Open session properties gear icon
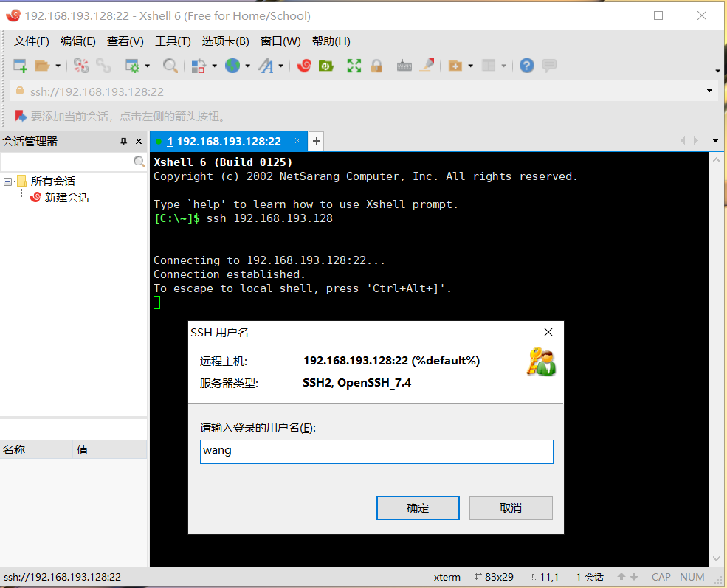727x588 pixels. pyautogui.click(x=132, y=66)
